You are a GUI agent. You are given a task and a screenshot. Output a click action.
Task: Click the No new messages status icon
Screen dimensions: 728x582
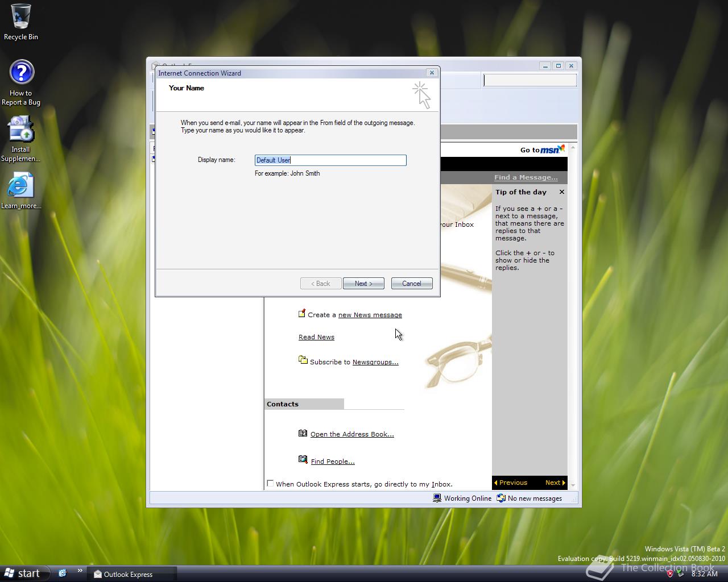click(501, 498)
